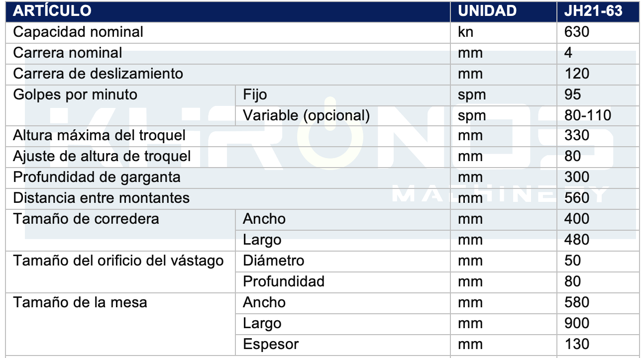Select the Diámetro sub-item cell
The image size is (644, 358).
click(x=342, y=262)
